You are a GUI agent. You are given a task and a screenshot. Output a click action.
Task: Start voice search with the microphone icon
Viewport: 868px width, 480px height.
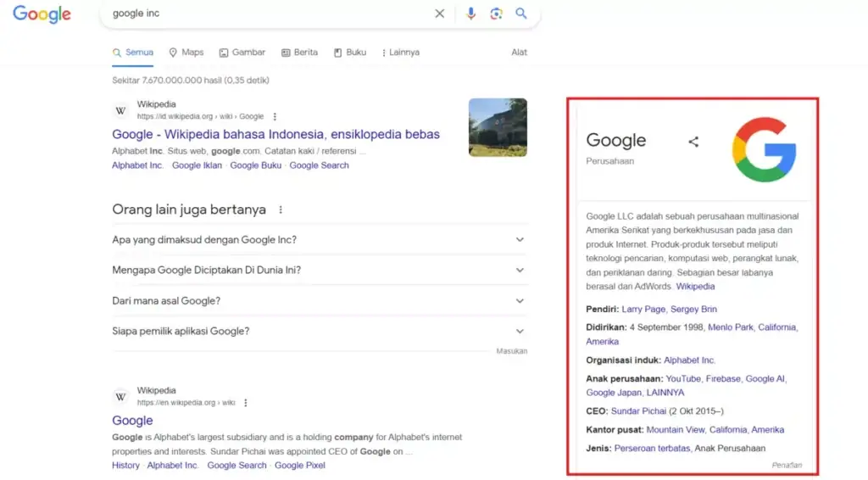[x=470, y=14]
